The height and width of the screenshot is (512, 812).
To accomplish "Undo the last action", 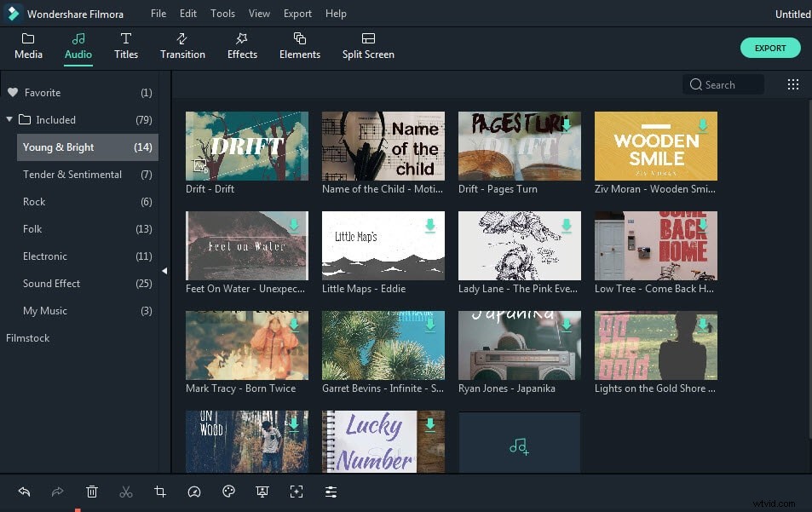I will [24, 492].
